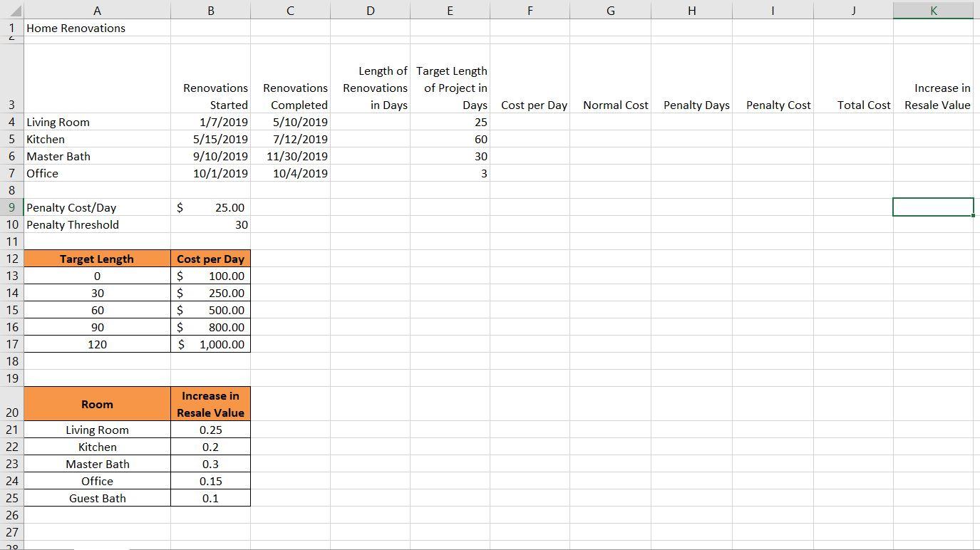Click the orange Room header cell
Image resolution: width=980 pixels, height=550 pixels.
point(97,404)
